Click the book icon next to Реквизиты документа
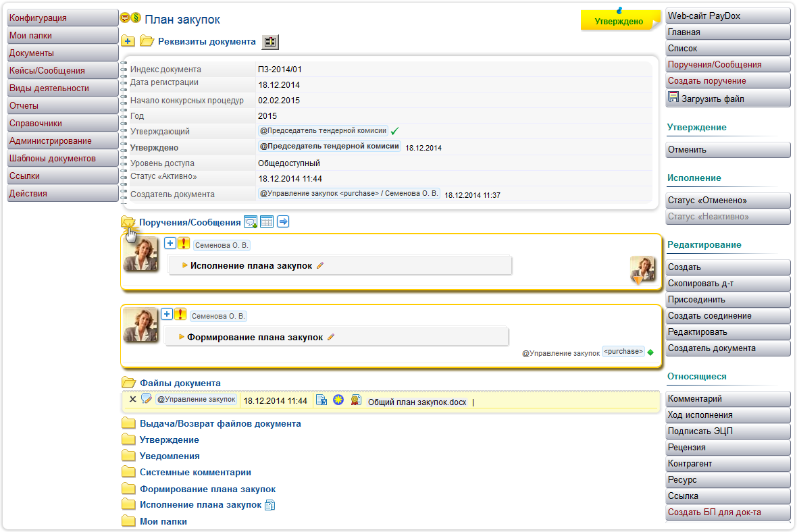Viewport: 797px width, 532px height. pyautogui.click(x=270, y=42)
